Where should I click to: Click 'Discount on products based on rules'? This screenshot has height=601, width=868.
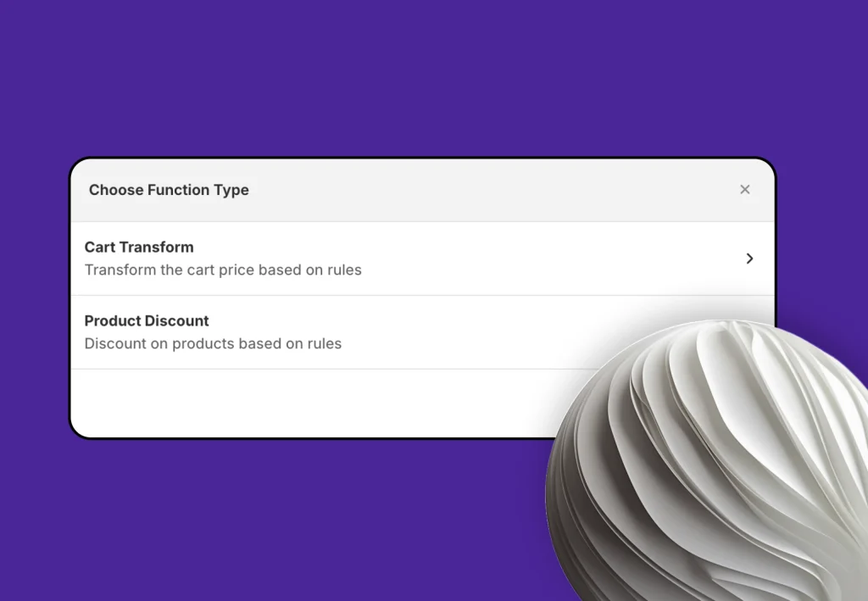(213, 343)
